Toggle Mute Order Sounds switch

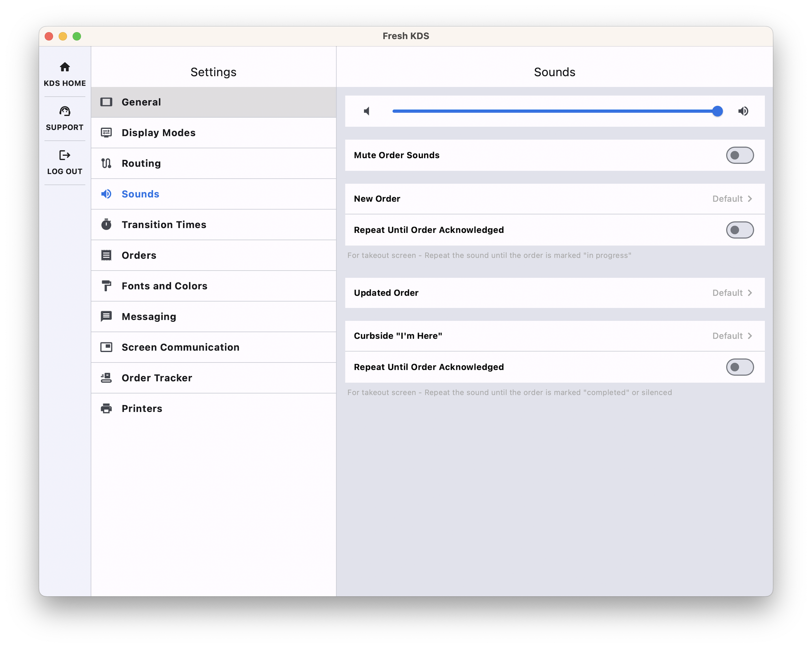click(740, 155)
